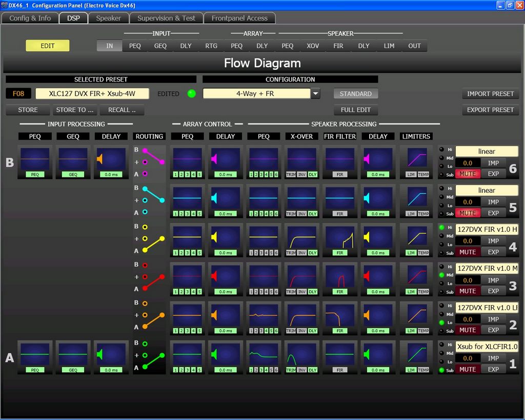Click the F08 preset number field
Image resolution: width=525 pixels, height=420 pixels.
click(18, 93)
